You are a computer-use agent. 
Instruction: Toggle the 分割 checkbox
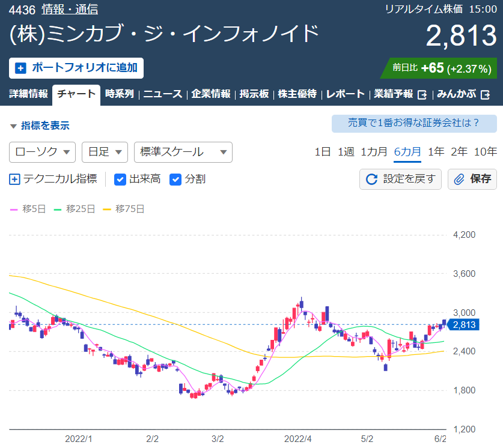pos(175,180)
